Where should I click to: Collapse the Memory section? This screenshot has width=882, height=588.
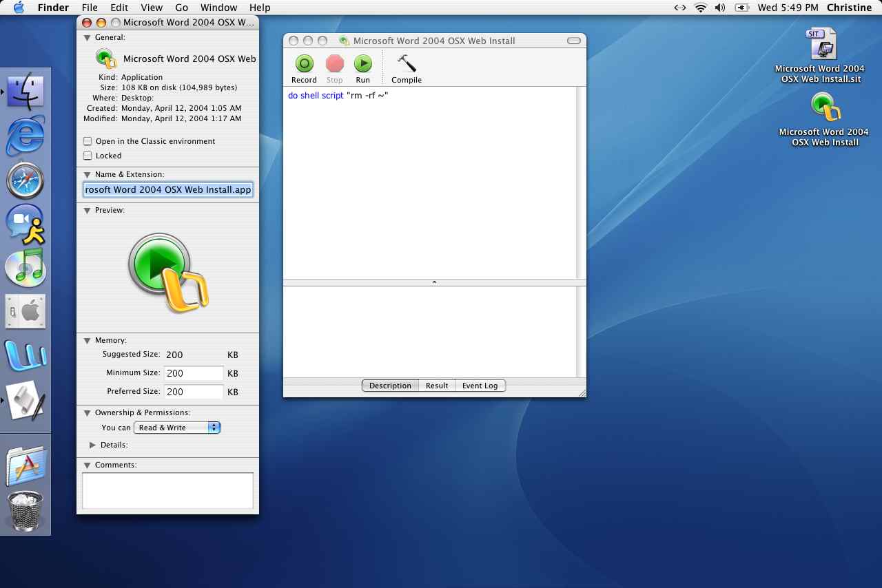pyautogui.click(x=88, y=340)
